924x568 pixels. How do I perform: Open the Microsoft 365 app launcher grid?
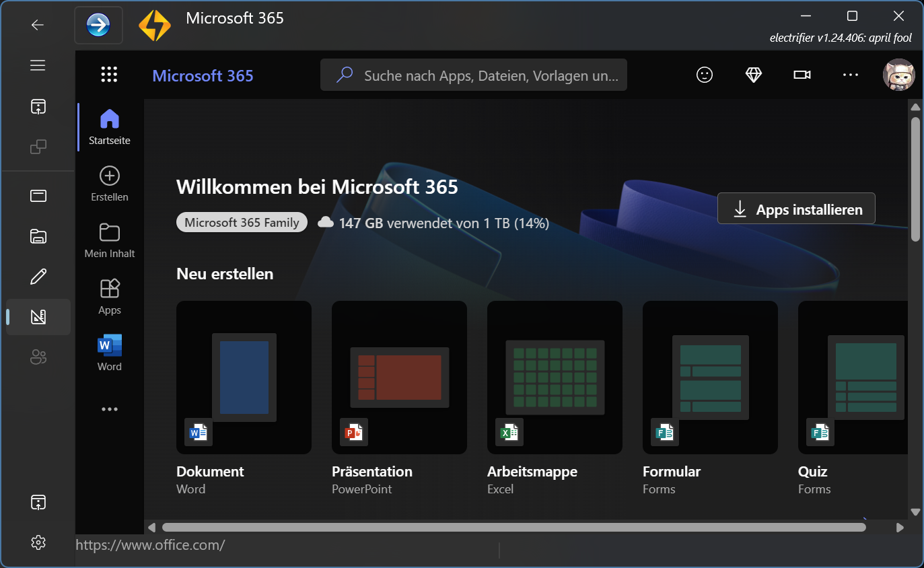pos(109,75)
